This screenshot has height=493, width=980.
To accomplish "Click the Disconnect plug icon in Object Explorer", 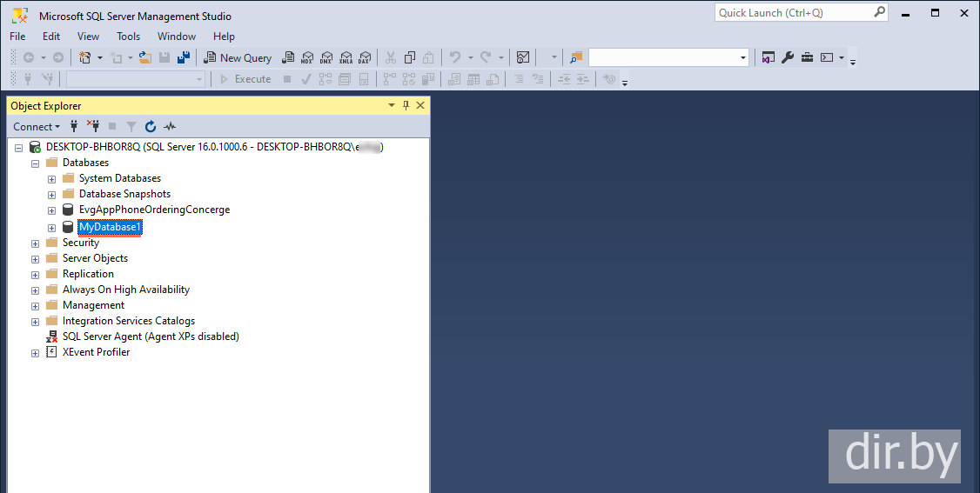I will (93, 127).
